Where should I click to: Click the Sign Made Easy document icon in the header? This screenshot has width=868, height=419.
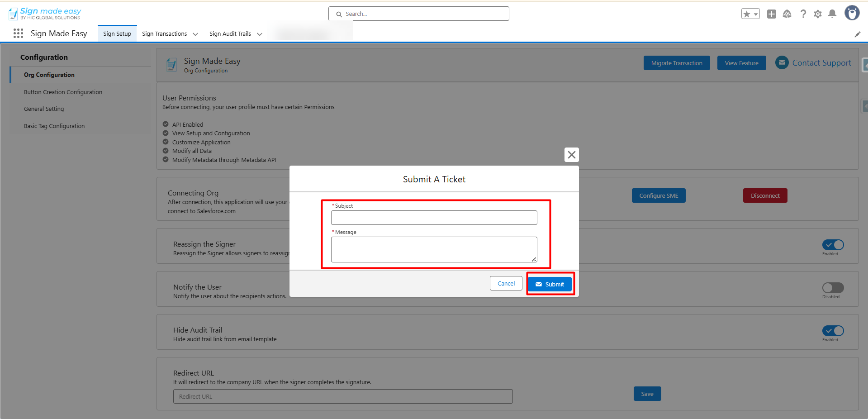(171, 65)
